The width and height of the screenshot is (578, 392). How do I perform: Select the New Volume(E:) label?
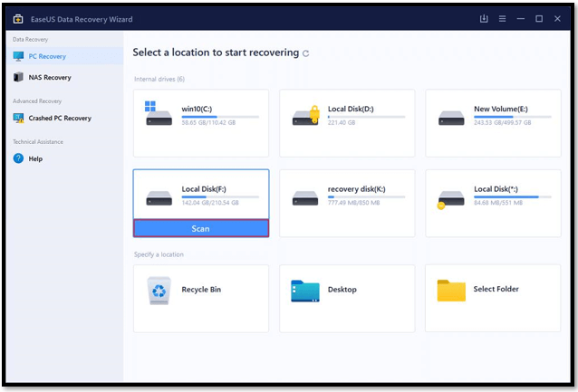[x=501, y=109]
